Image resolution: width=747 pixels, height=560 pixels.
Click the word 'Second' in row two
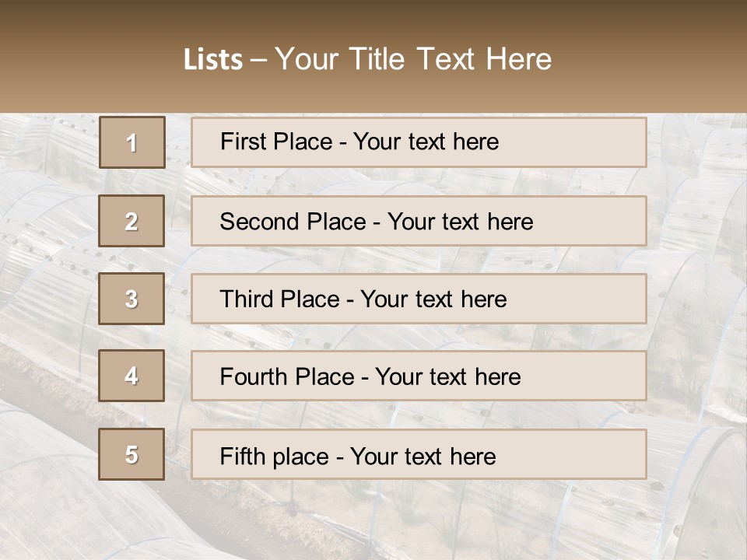pyautogui.click(x=258, y=222)
